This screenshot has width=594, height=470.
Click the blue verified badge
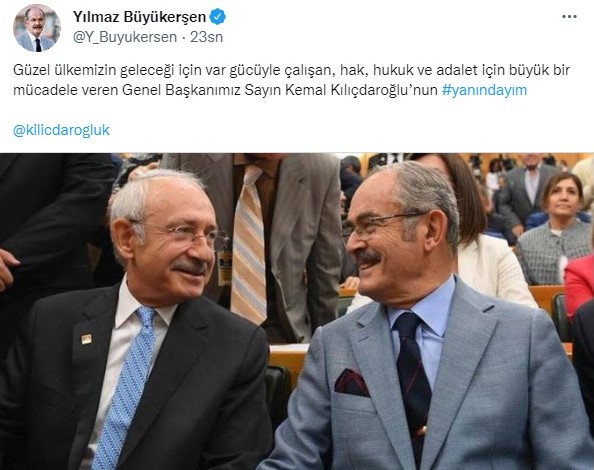coord(217,17)
